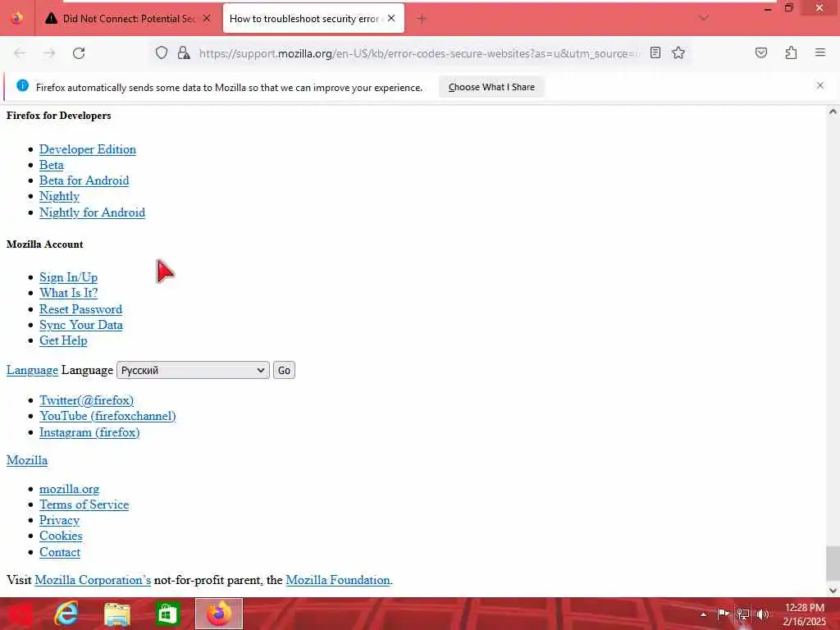Click the info icon in notification bar

pyautogui.click(x=22, y=85)
